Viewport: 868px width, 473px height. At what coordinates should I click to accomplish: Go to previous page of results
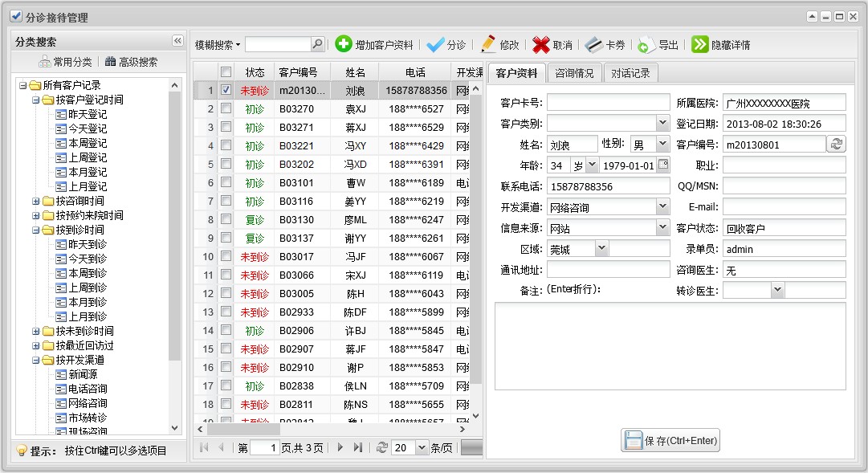[222, 447]
